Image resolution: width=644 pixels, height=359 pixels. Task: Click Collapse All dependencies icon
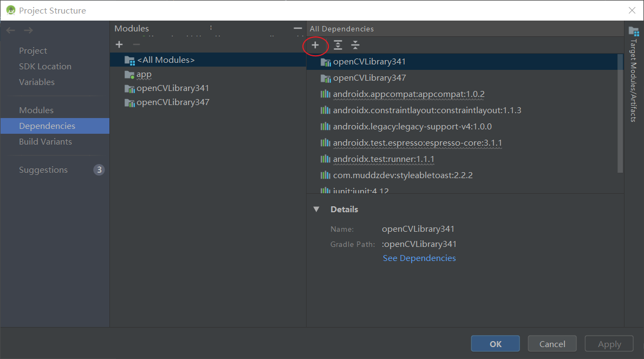coord(355,45)
